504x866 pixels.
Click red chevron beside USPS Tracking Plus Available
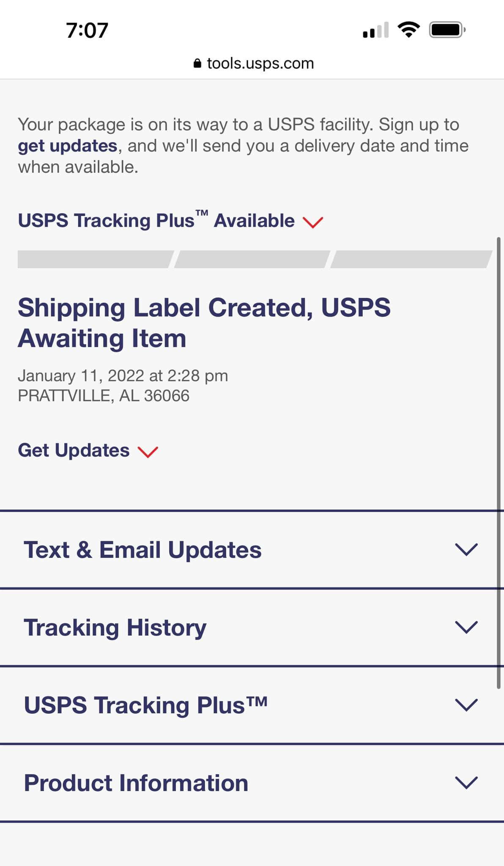click(313, 222)
